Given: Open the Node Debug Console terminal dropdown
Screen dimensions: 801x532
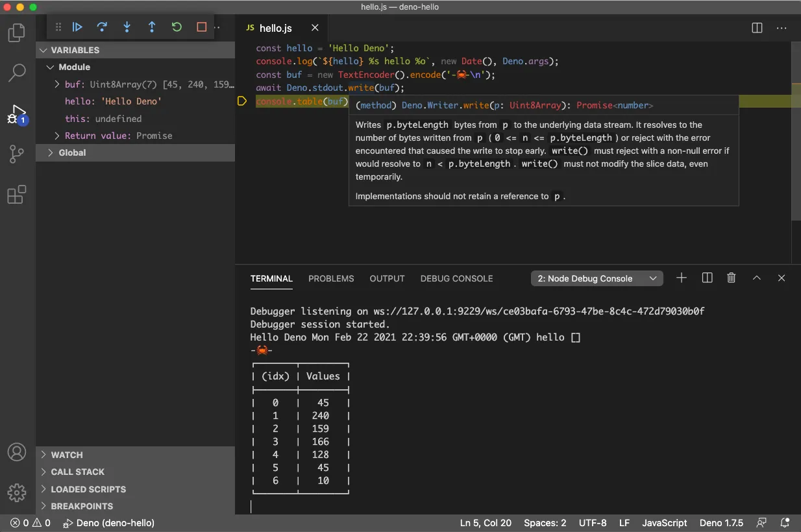Looking at the screenshot, I should (x=596, y=278).
